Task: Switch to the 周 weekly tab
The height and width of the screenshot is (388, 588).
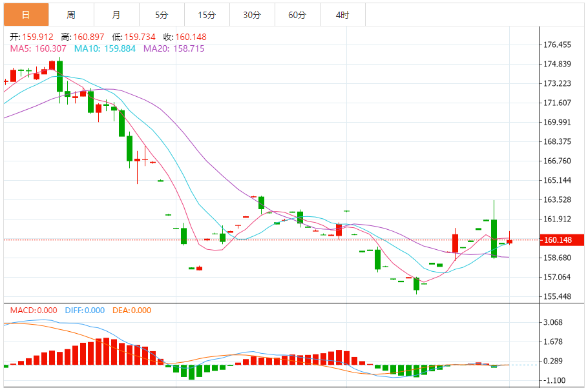Action: click(71, 15)
